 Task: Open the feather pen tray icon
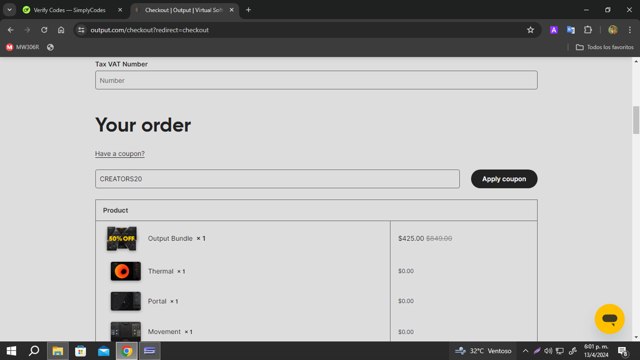(537, 351)
